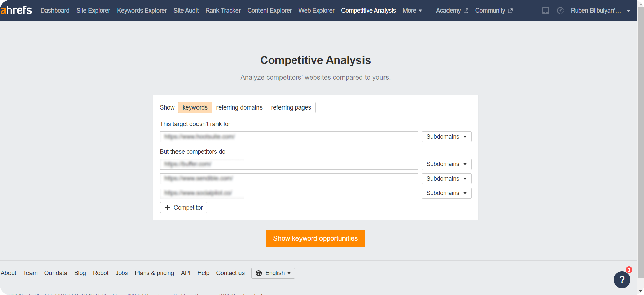This screenshot has width=644, height=295.
Task: Open the Ruben Bilbulyan account menu
Action: [x=600, y=11]
